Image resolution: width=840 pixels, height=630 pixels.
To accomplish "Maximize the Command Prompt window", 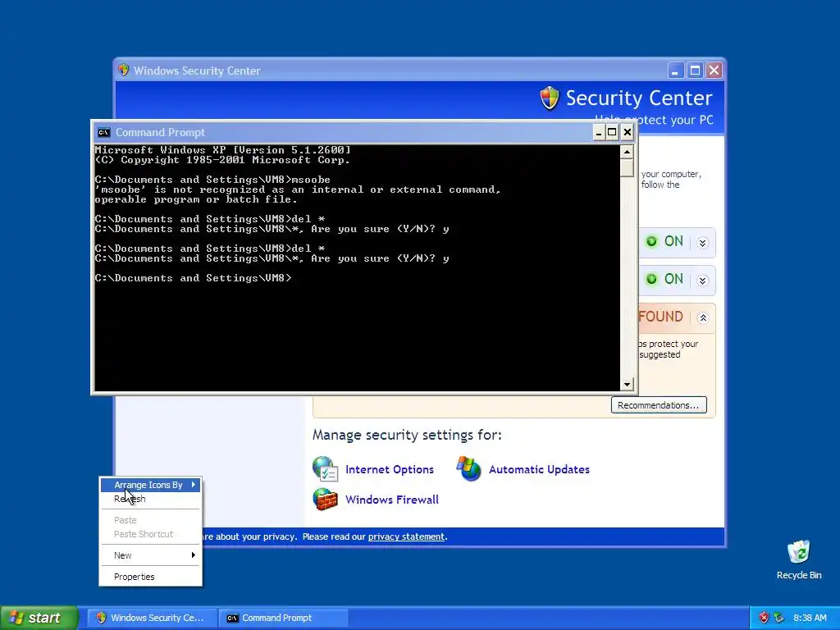I will pos(612,132).
